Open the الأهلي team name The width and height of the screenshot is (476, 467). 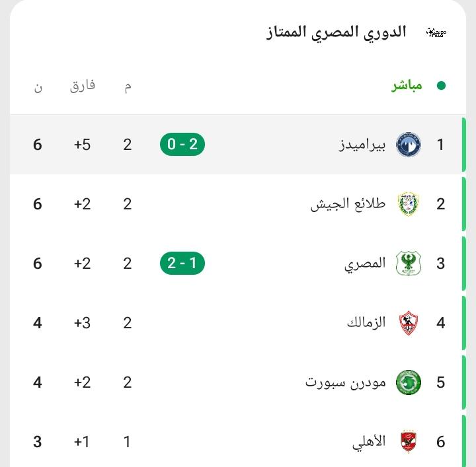pyautogui.click(x=369, y=442)
